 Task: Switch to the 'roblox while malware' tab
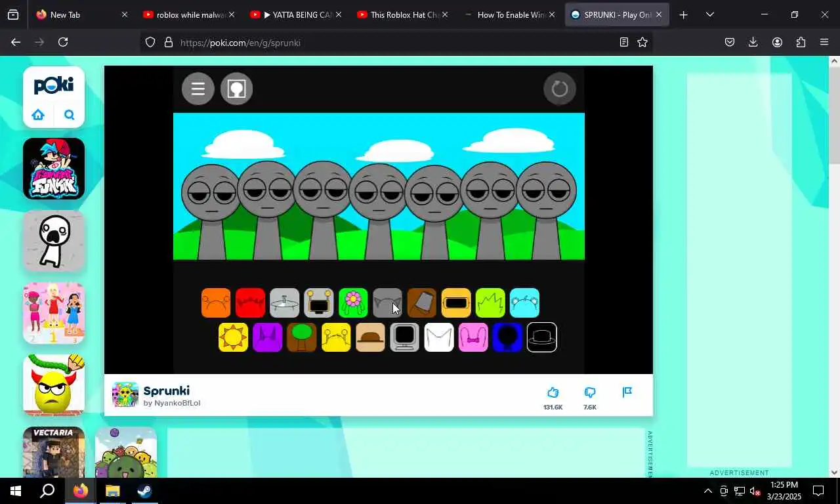point(187,14)
